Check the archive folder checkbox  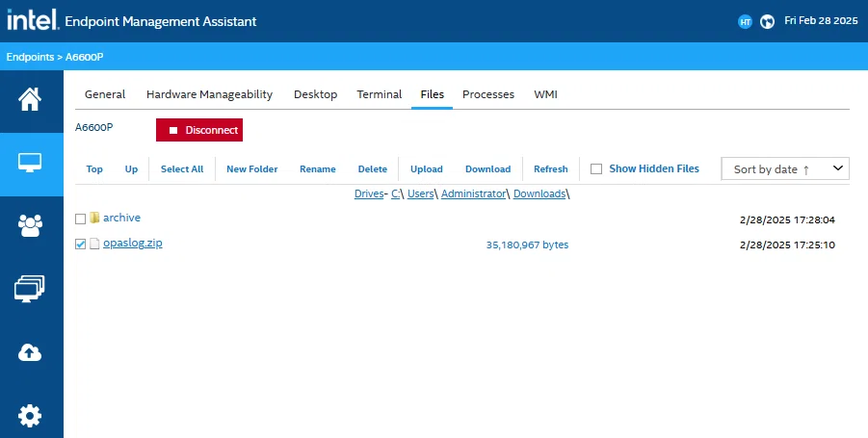coord(80,219)
